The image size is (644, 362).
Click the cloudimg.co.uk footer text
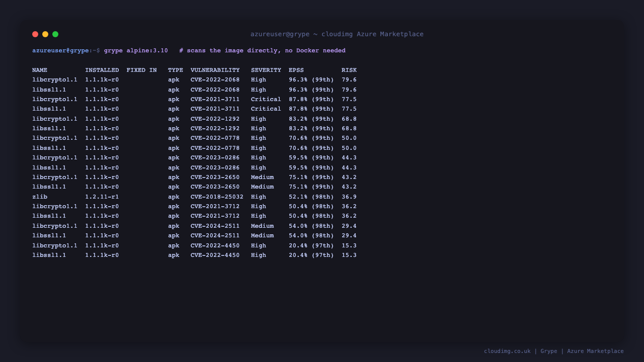pyautogui.click(x=507, y=351)
